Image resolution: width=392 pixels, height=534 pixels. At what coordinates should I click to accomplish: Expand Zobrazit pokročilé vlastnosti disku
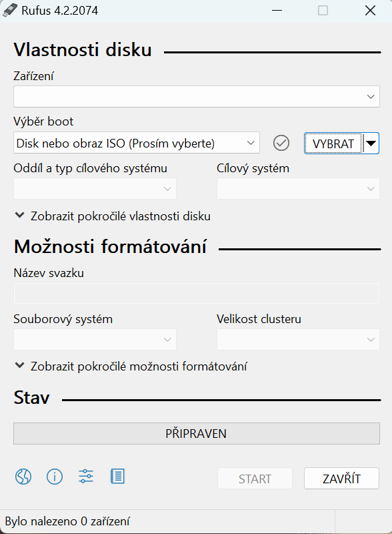[113, 216]
